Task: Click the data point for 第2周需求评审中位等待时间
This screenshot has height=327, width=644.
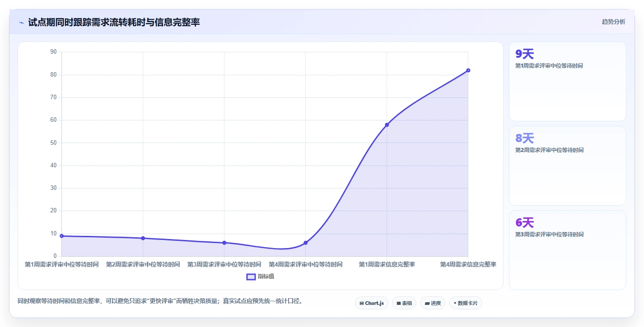Action: [x=143, y=238]
